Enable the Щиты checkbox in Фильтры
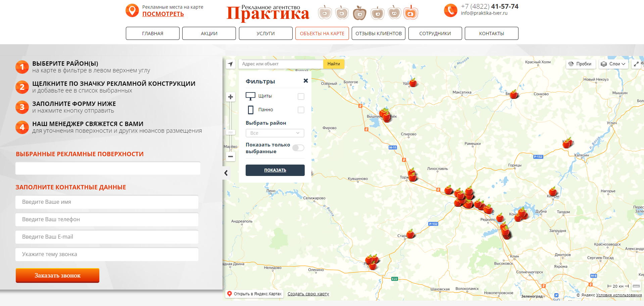The width and height of the screenshot is (644, 306). pyautogui.click(x=301, y=96)
